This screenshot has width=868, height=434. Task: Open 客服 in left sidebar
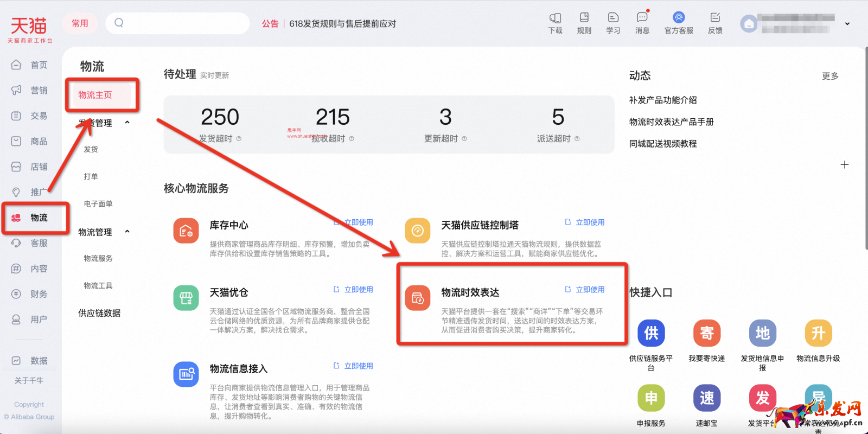tap(30, 244)
